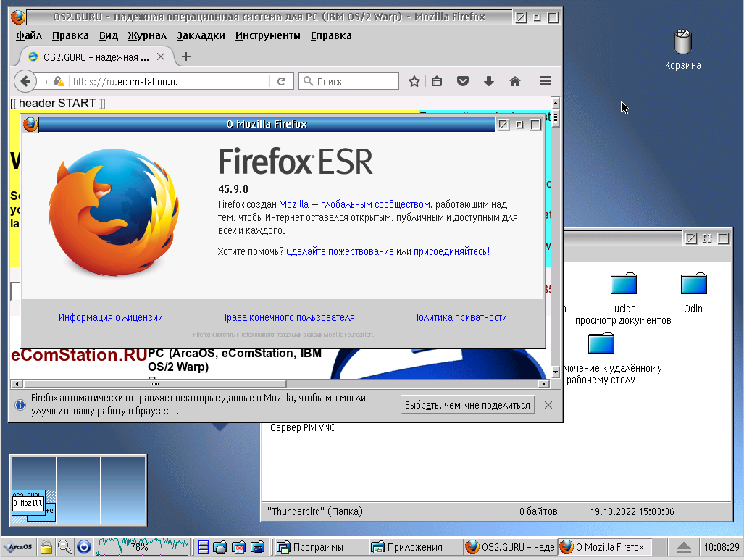744x560 pixels.
Task: Click the taskbar clock showing 10:08:29
Action: tap(722, 547)
